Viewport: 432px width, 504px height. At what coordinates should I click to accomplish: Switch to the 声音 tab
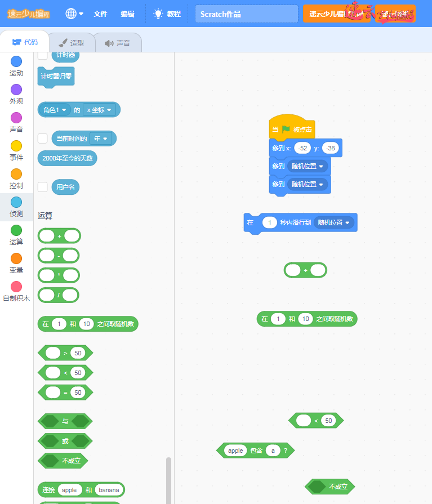117,43
